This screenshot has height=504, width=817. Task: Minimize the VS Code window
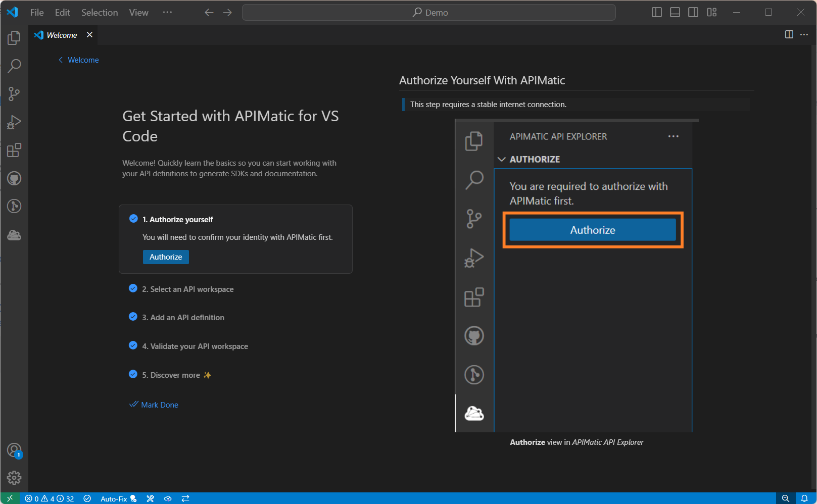click(x=737, y=12)
